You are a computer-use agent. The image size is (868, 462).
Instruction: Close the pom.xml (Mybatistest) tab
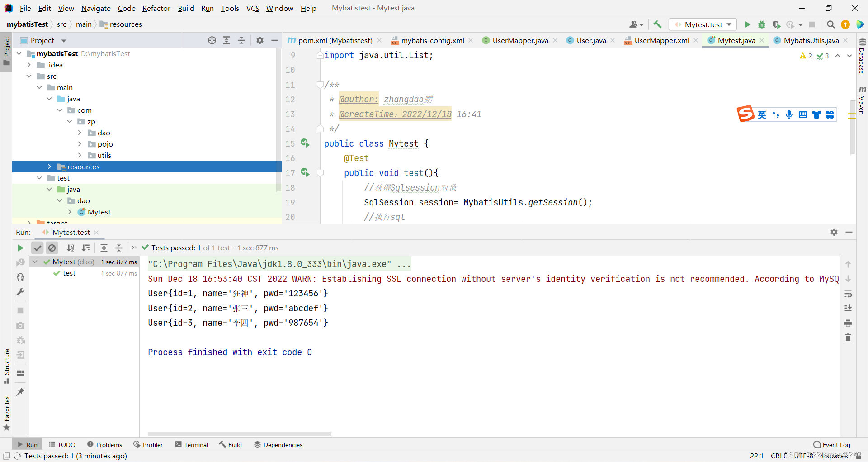click(379, 40)
